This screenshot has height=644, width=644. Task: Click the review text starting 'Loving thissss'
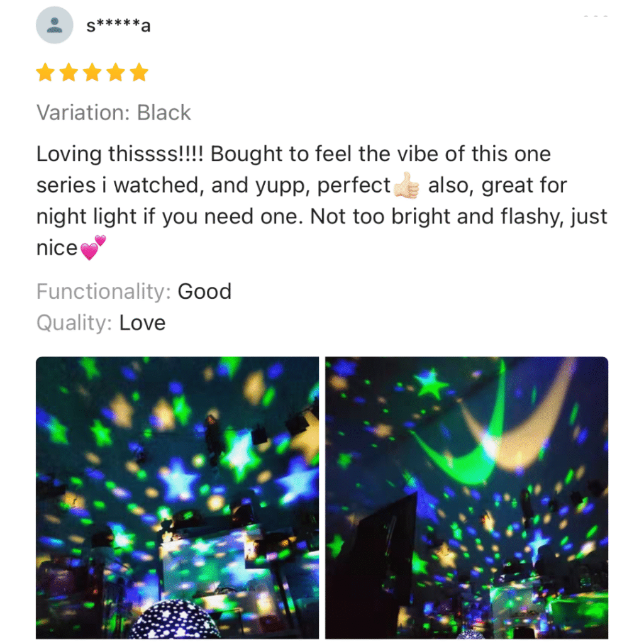click(x=322, y=201)
